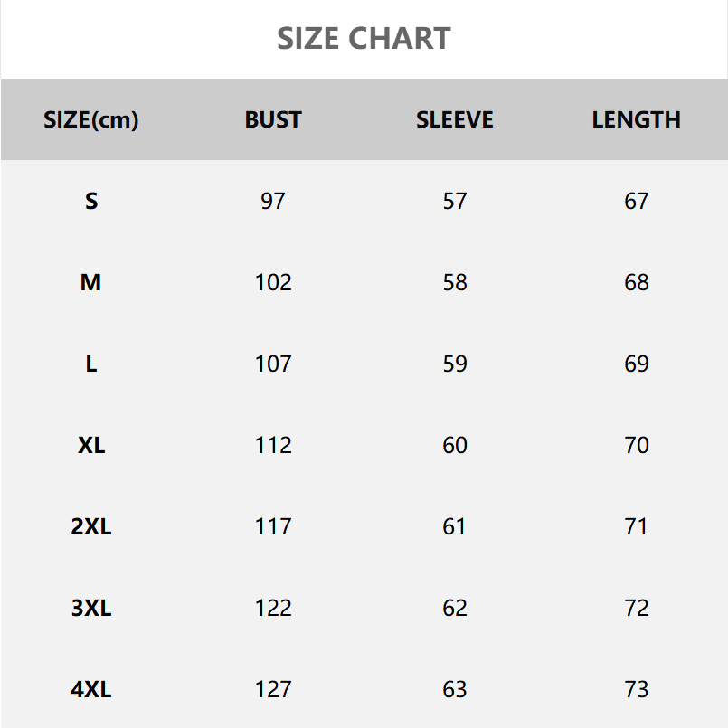This screenshot has height=728, width=728.
Task: Select sleeve value 62 for size 3XL
Action: (455, 608)
